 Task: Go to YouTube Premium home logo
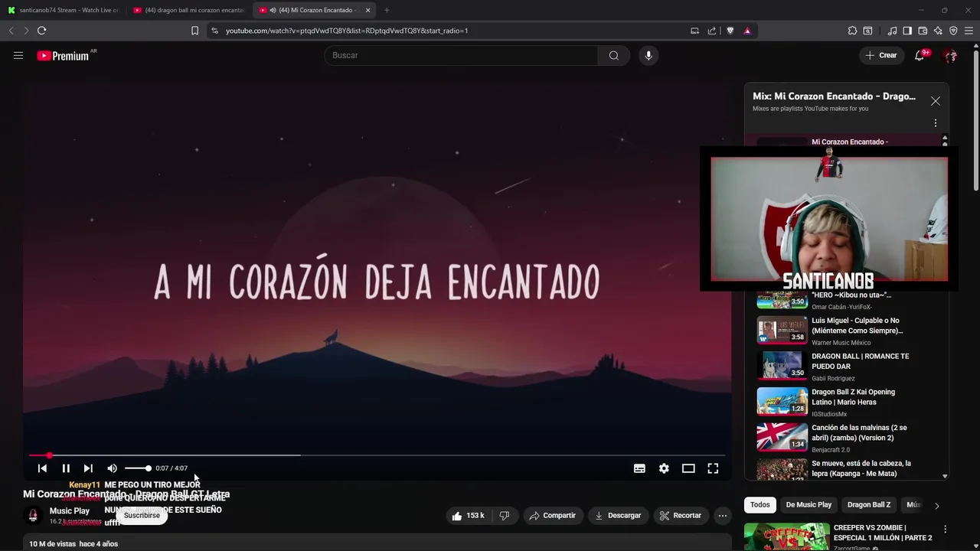[64, 55]
